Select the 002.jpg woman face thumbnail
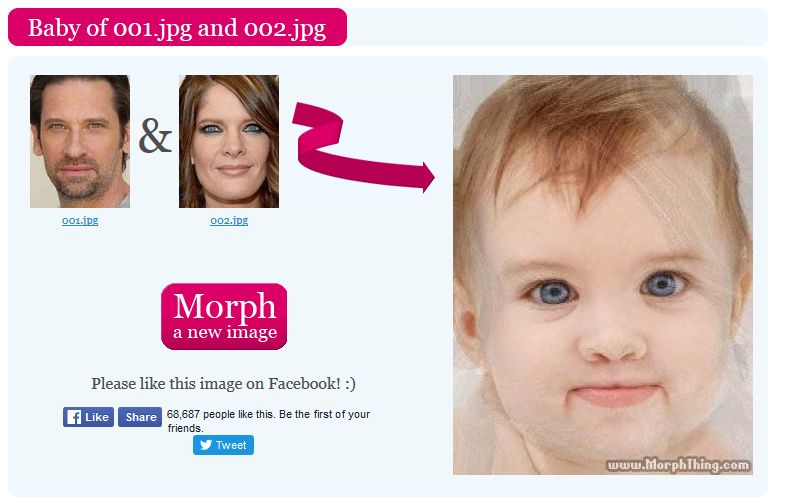Image resolution: width=785 pixels, height=498 pixels. click(229, 141)
